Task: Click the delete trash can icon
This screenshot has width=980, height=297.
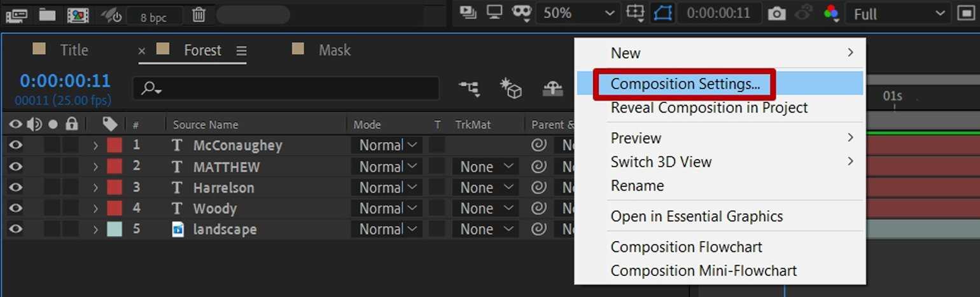Action: tap(199, 15)
